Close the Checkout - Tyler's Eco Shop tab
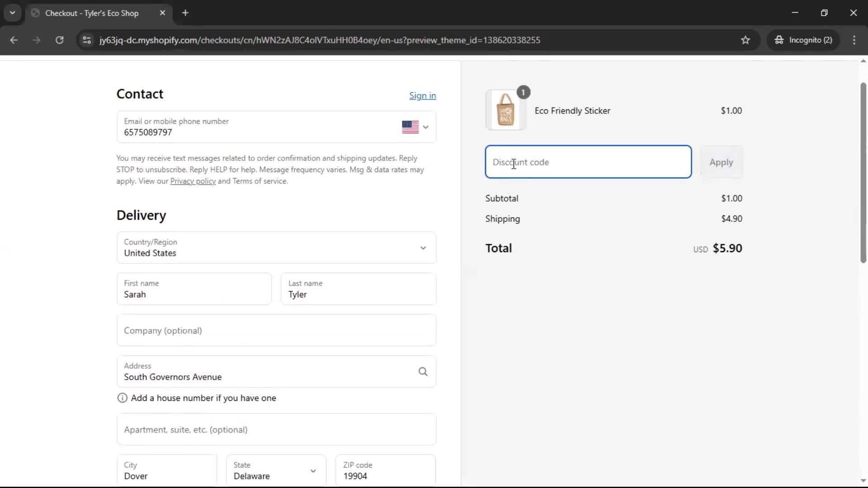Screen dimensions: 868x488 162,13
